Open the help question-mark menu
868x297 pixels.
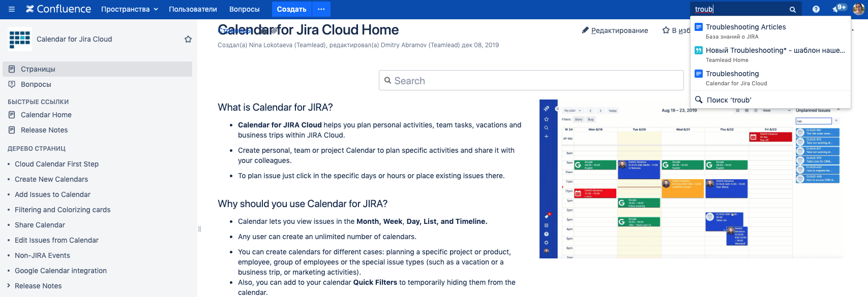click(x=816, y=9)
